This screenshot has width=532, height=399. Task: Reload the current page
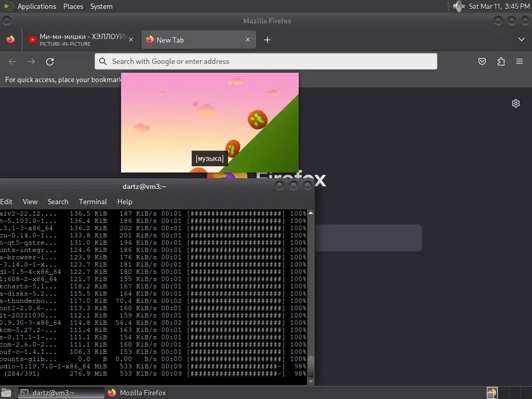[x=50, y=62]
